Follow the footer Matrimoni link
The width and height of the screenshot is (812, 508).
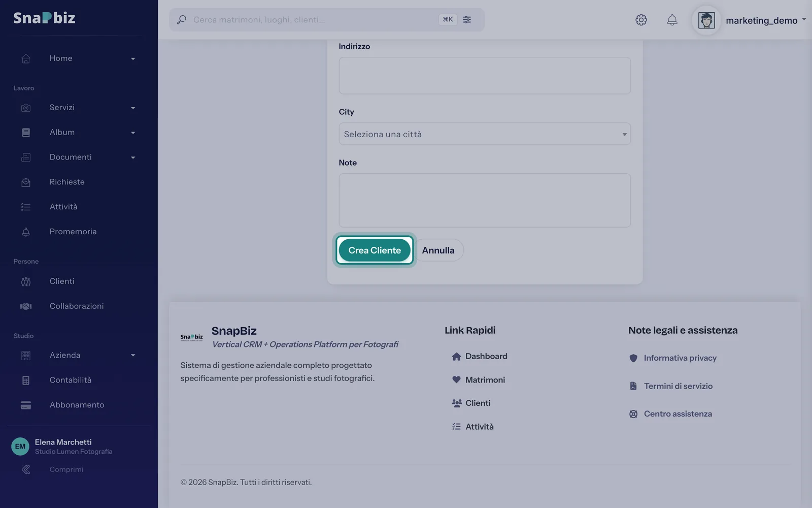tap(485, 380)
